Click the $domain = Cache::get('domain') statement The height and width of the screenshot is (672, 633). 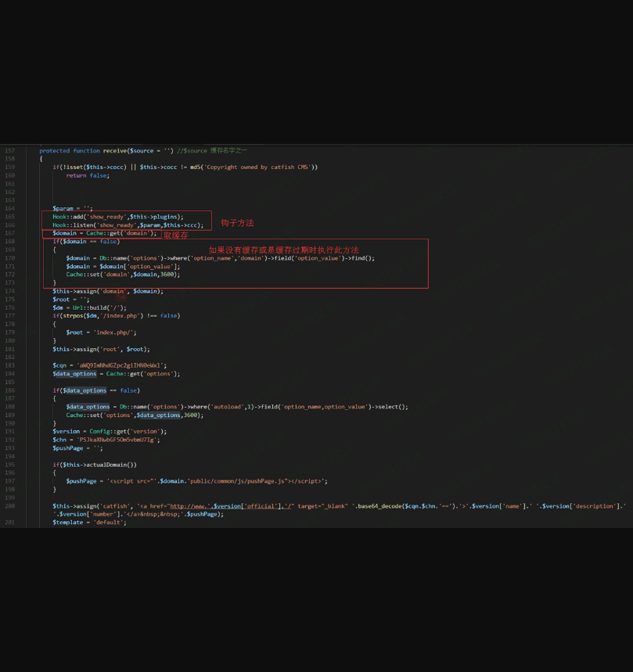click(104, 233)
